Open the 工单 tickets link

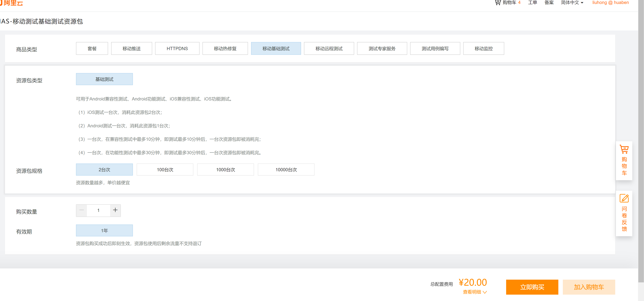533,3
